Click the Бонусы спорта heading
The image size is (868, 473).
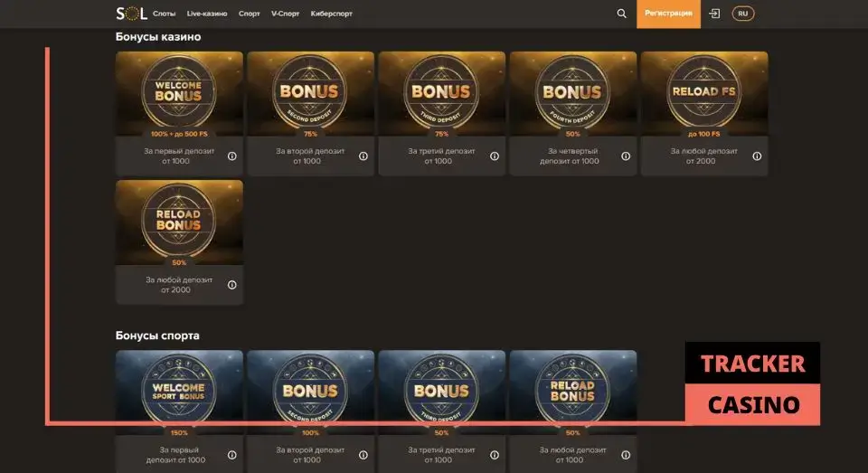(x=157, y=336)
